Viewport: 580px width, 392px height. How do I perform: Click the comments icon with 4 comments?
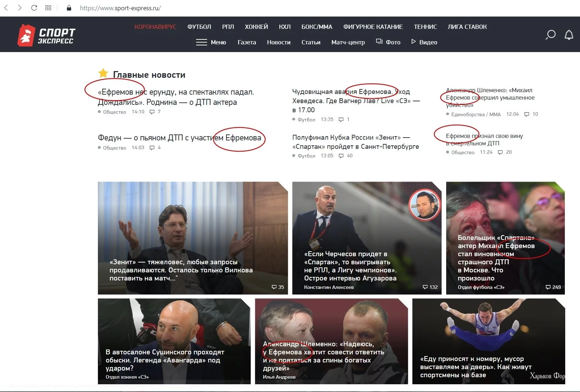coord(152,148)
